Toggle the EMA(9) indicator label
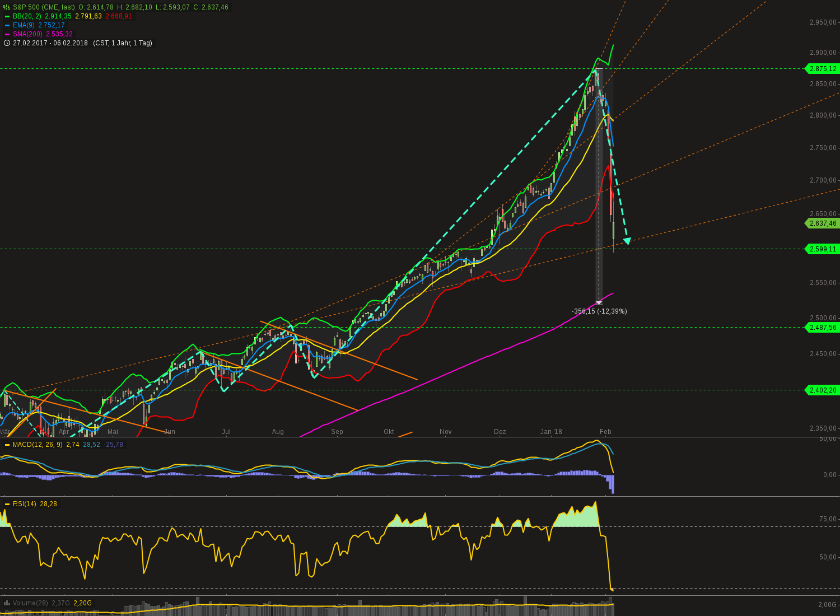840x616 pixels. (x=25, y=25)
